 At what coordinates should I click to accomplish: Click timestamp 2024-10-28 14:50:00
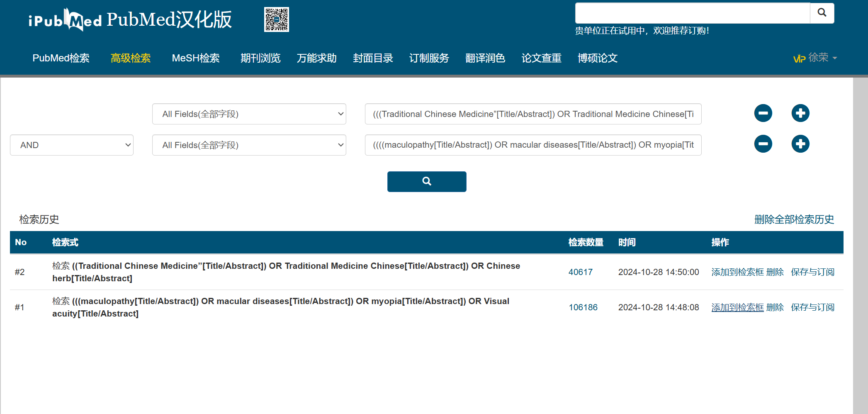point(659,272)
